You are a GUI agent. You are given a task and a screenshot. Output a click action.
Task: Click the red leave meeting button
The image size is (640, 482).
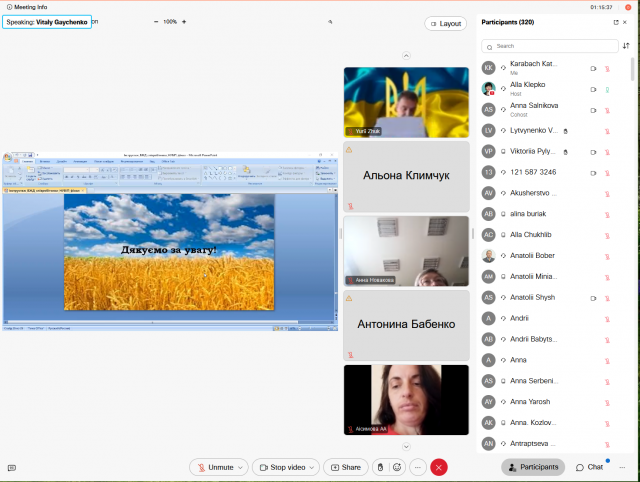point(439,467)
